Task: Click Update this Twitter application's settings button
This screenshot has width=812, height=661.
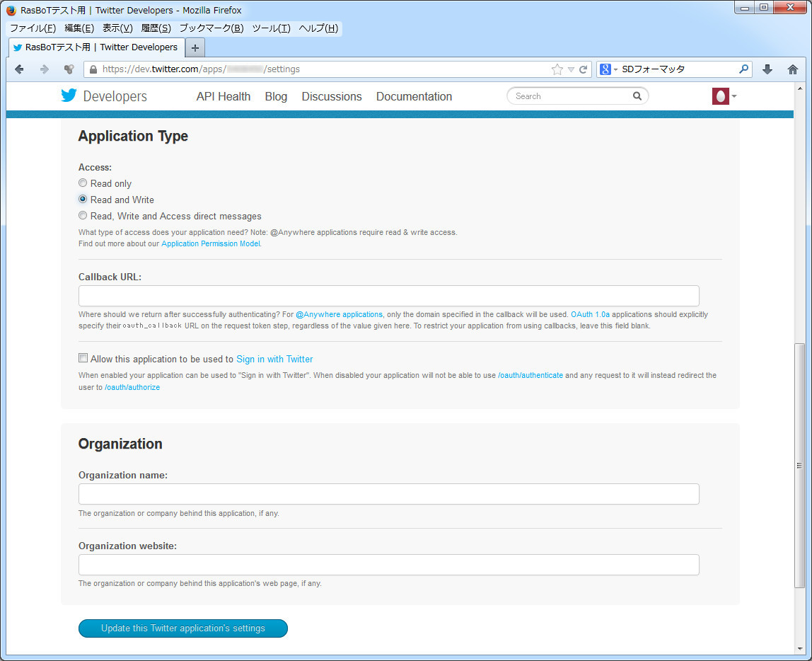Action: 182,628
